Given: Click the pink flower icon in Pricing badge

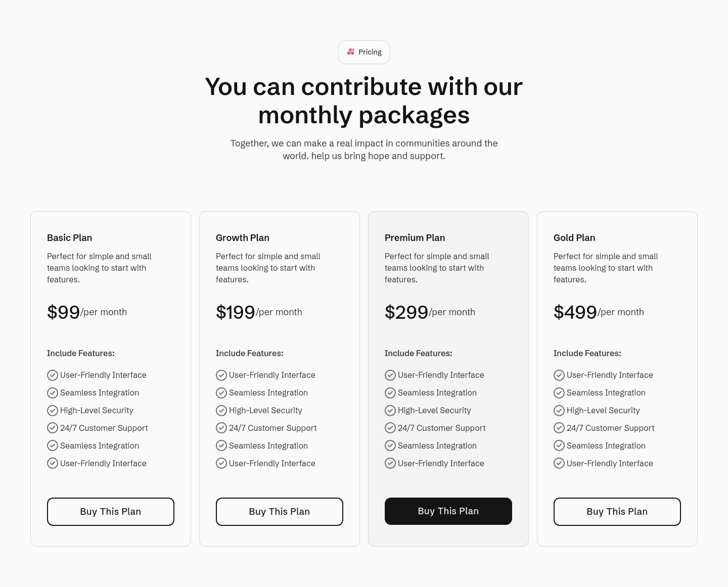Looking at the screenshot, I should click(351, 52).
